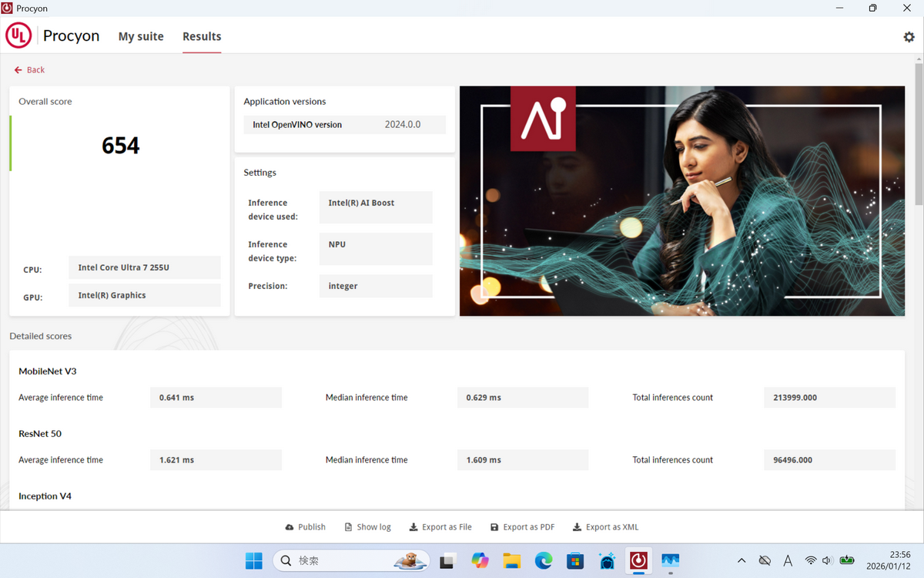Click the Back arrow link
924x578 pixels.
pos(29,70)
